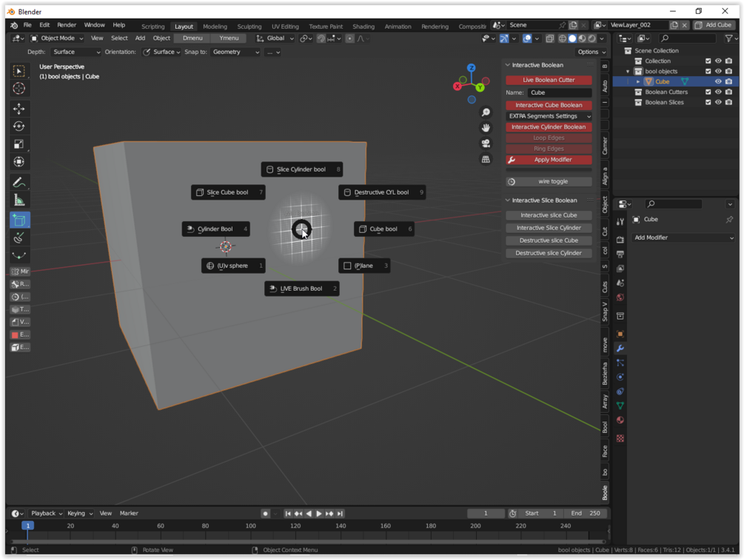Open the Physics properties tab icon
Image resolution: width=744 pixels, height=560 pixels.
620,377
